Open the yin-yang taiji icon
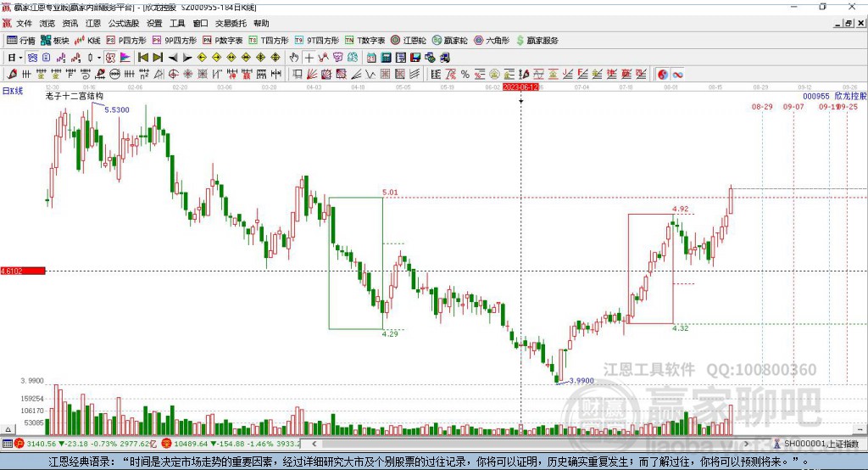 [x=663, y=74]
